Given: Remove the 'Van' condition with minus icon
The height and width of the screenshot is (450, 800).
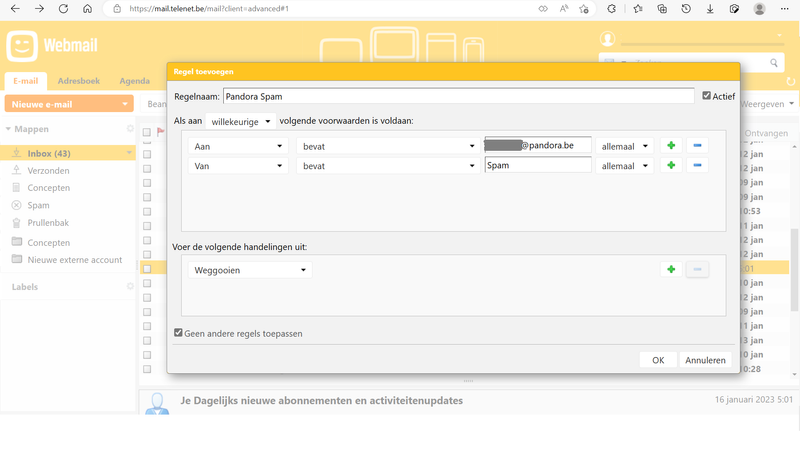Looking at the screenshot, I should click(697, 166).
